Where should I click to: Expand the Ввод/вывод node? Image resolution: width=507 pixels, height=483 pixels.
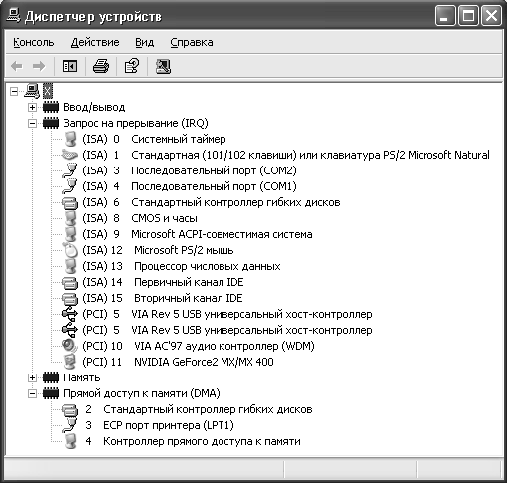click(32, 107)
